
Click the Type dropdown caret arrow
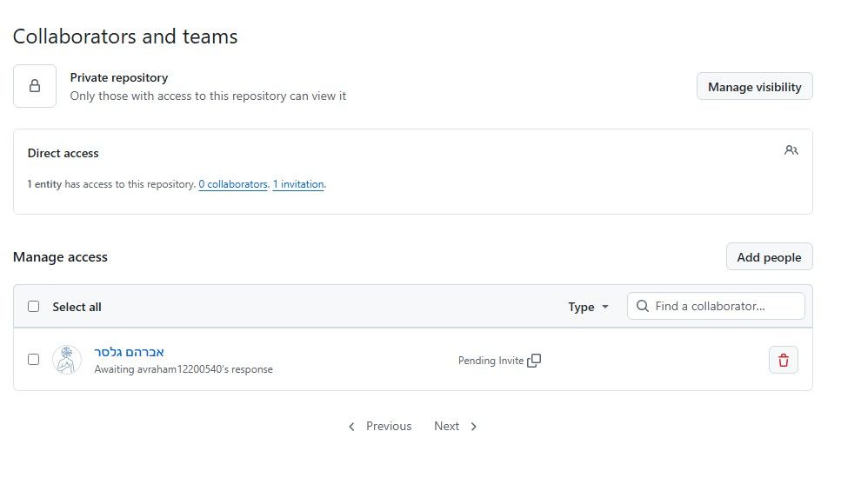coord(605,307)
